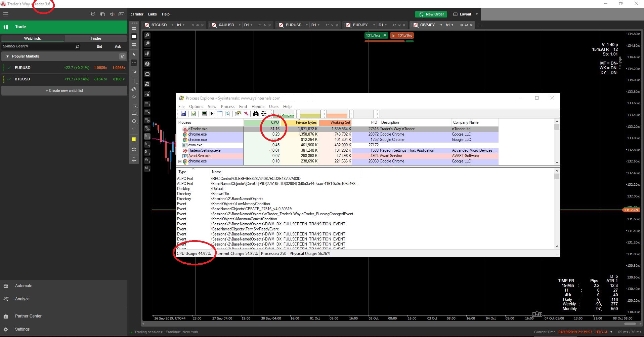Click the Find binoculars icon in Process Explorer
644x337 pixels.
(x=256, y=114)
